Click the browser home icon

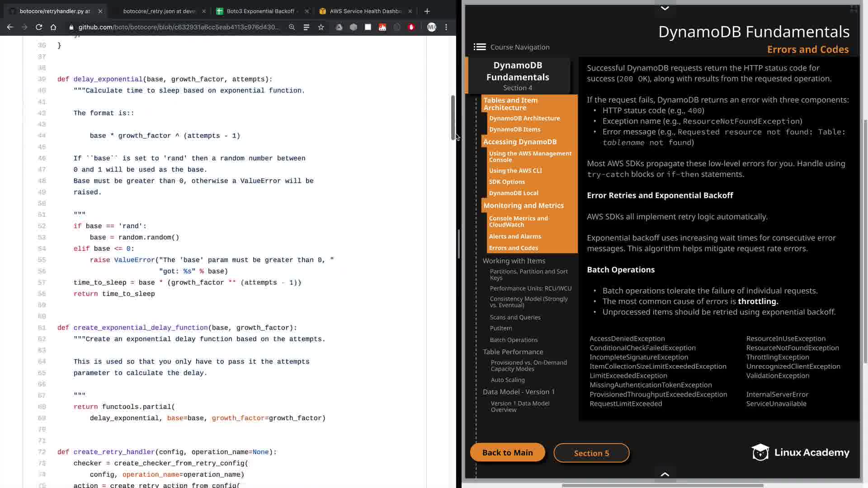tap(53, 27)
